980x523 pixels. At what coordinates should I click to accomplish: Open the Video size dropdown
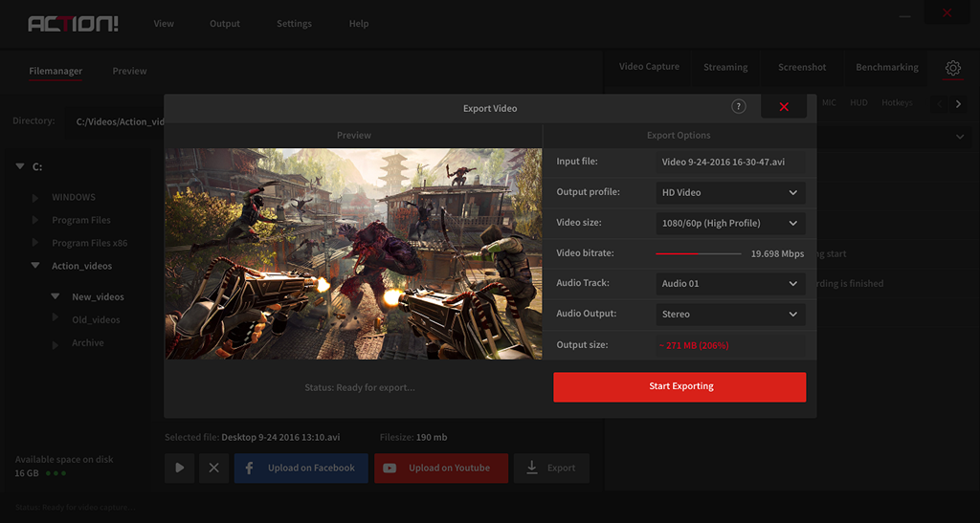point(730,223)
